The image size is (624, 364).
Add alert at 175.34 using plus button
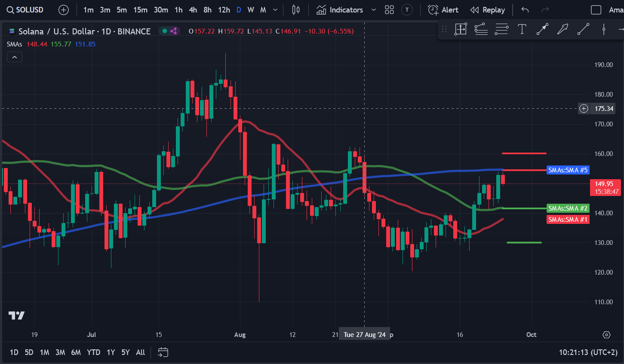click(x=584, y=108)
